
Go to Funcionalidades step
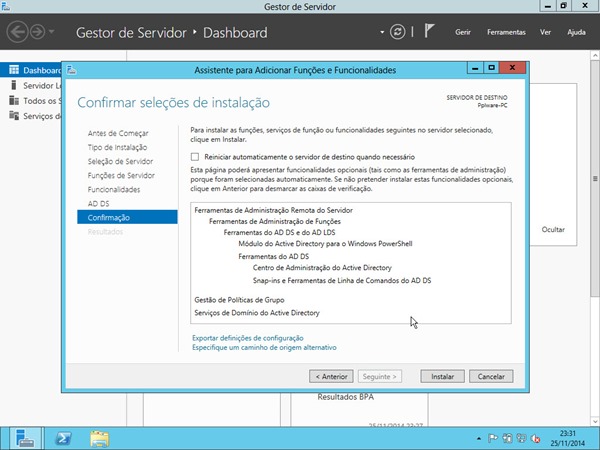(114, 189)
